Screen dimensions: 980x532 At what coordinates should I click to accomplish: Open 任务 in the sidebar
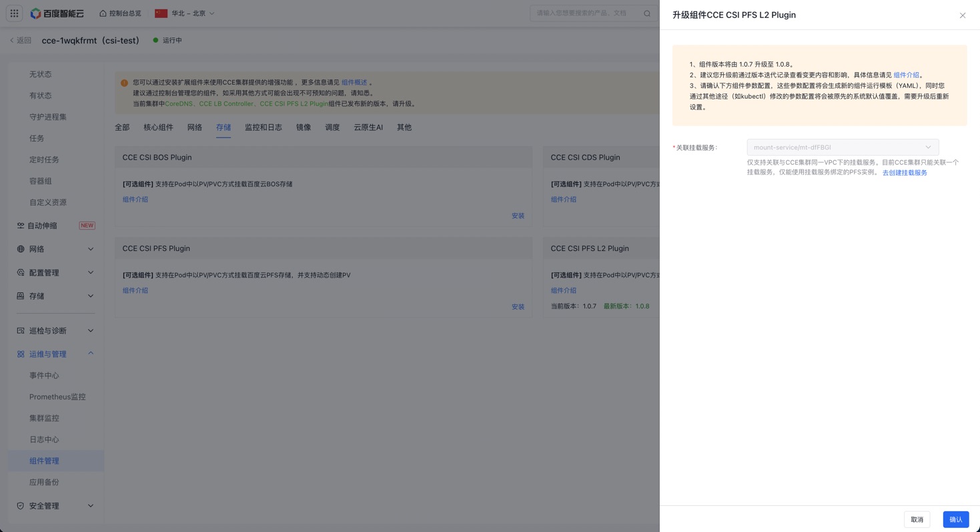pyautogui.click(x=37, y=138)
